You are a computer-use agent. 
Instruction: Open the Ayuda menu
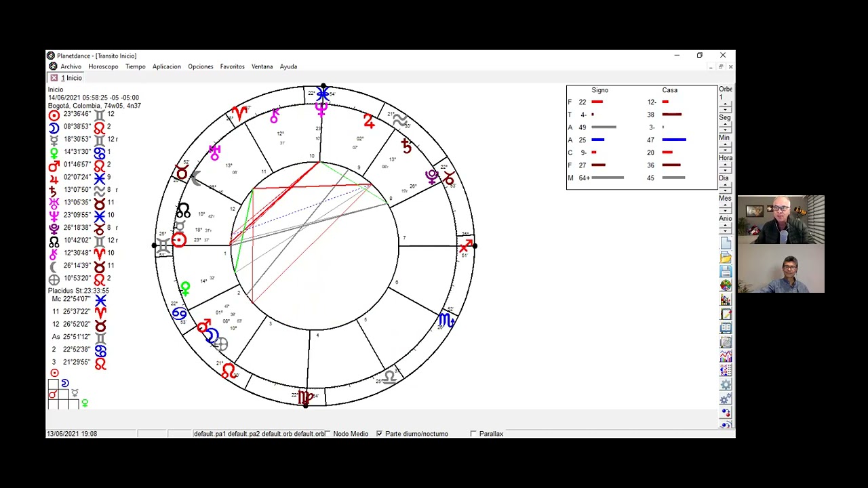pos(288,66)
